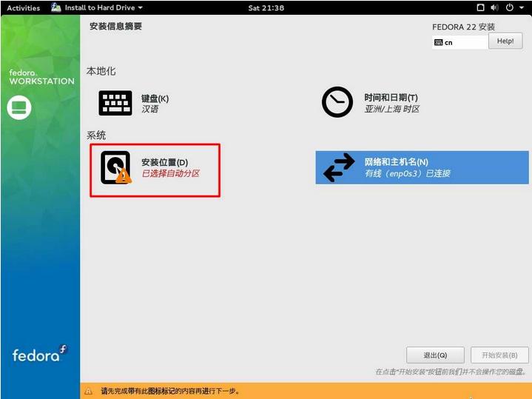Open the installation destination disk icon
The image size is (532, 399).
click(116, 167)
